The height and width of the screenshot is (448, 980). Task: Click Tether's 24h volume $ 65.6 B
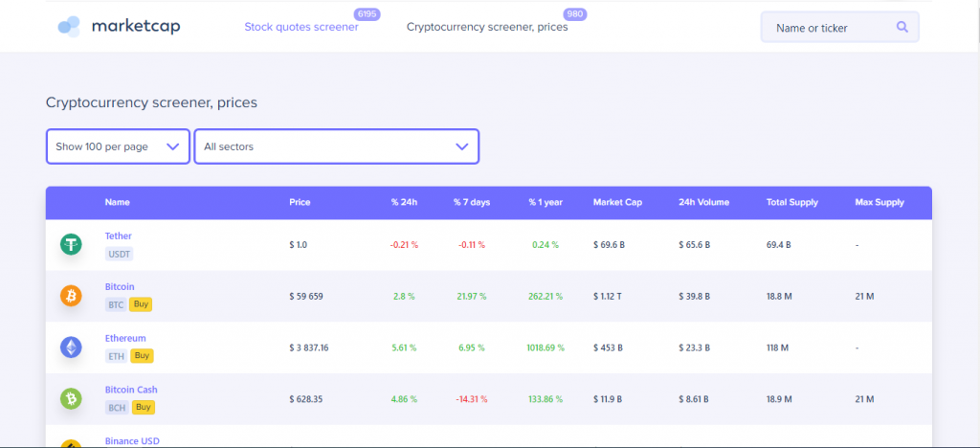(x=695, y=245)
